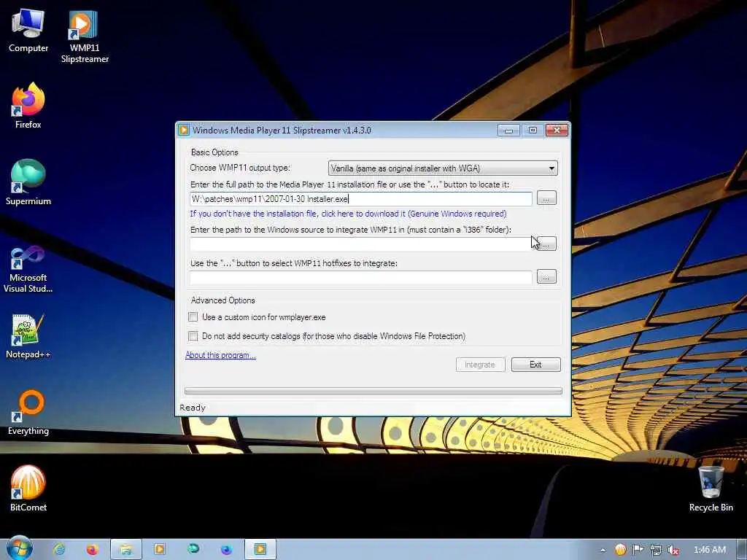Launch the Supermium desktop shortcut

28,182
